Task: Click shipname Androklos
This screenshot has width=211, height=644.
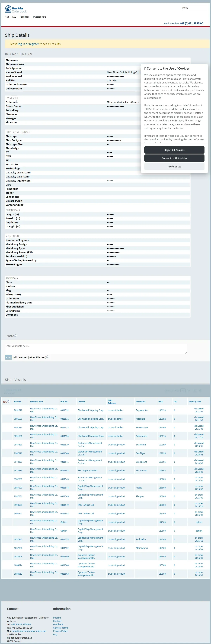Action: pyautogui.click(x=141, y=539)
